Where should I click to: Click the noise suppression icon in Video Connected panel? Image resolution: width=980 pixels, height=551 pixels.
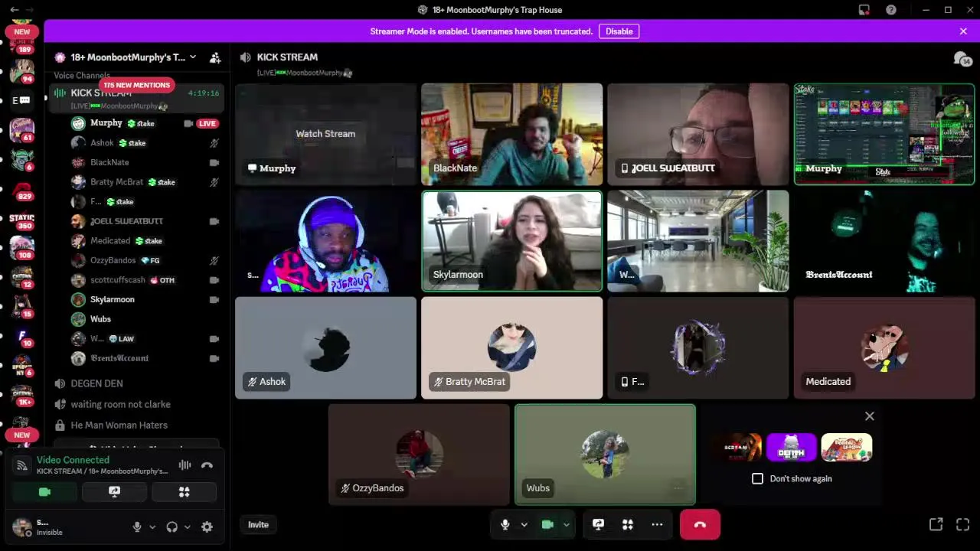click(x=185, y=465)
